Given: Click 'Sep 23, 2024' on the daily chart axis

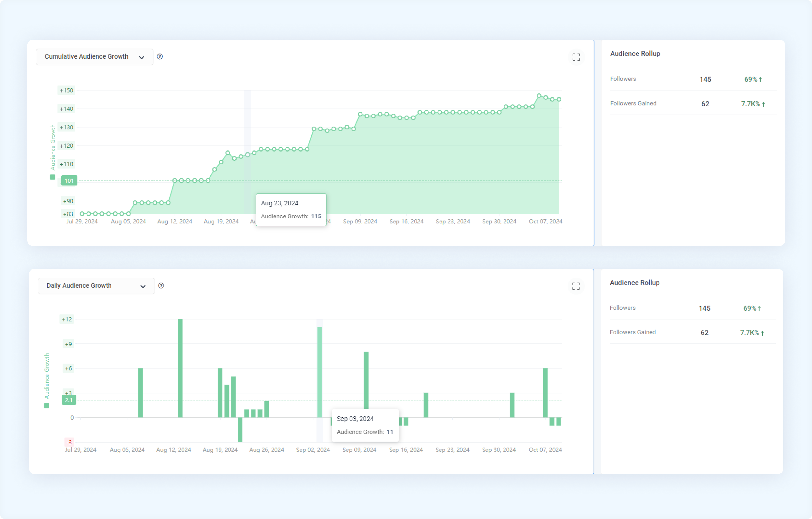Looking at the screenshot, I should (453, 450).
